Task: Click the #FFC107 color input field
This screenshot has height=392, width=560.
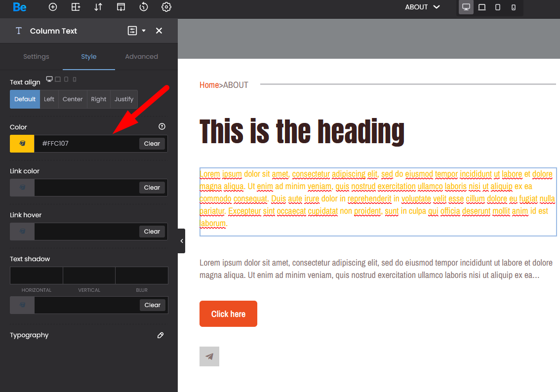Action: [x=86, y=144]
